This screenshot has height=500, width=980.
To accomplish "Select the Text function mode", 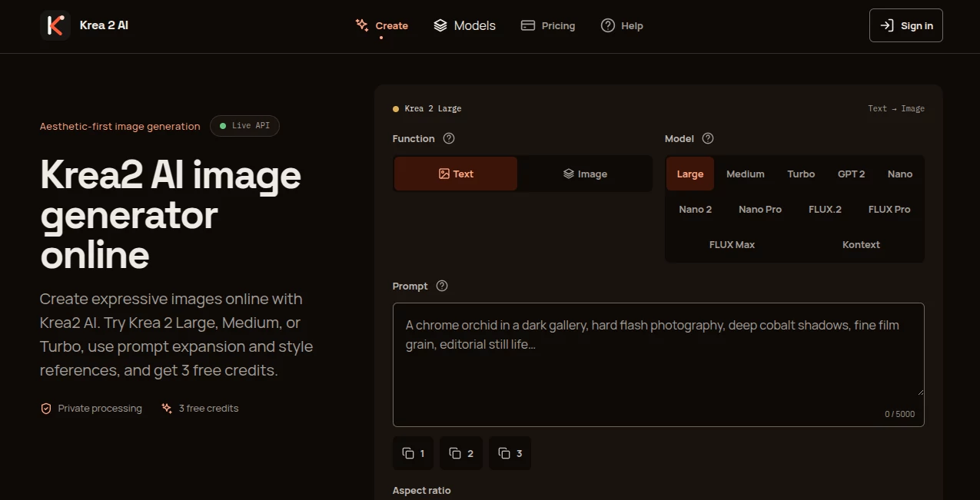I will point(456,174).
